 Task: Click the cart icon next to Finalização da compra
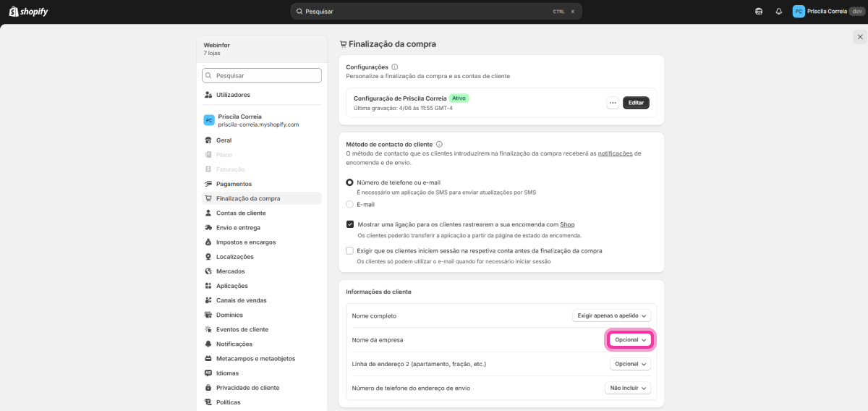tap(208, 198)
